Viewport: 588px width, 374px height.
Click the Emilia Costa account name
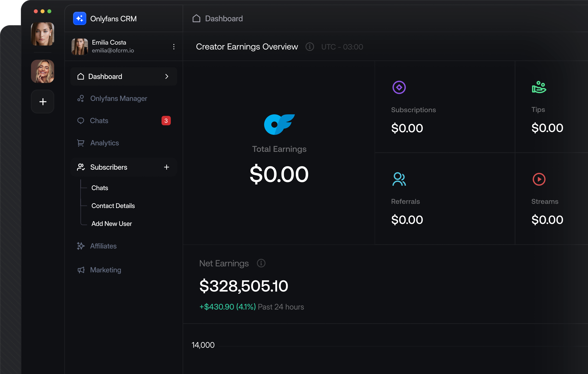pos(109,43)
